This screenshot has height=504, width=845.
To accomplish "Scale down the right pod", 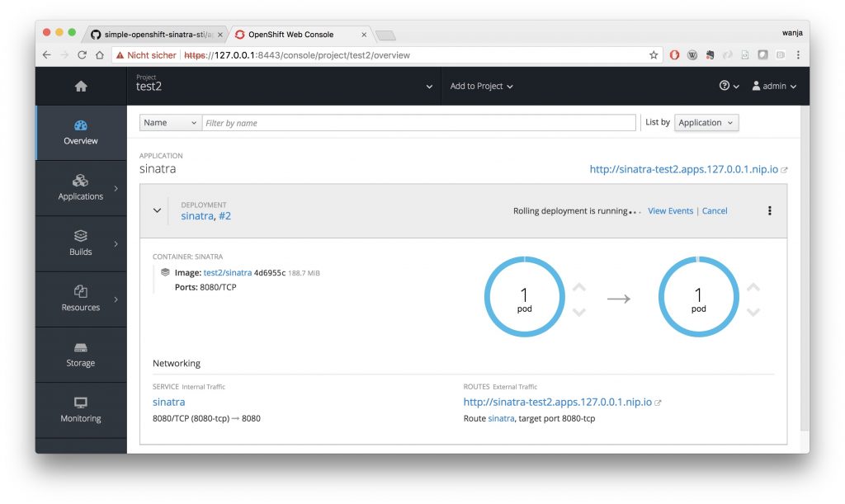I will pos(753,312).
